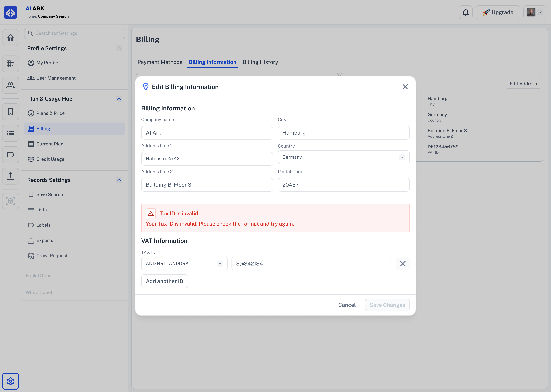Image resolution: width=551 pixels, height=392 pixels.
Task: Click the Exports upload icon in sidebar
Action: click(31, 240)
